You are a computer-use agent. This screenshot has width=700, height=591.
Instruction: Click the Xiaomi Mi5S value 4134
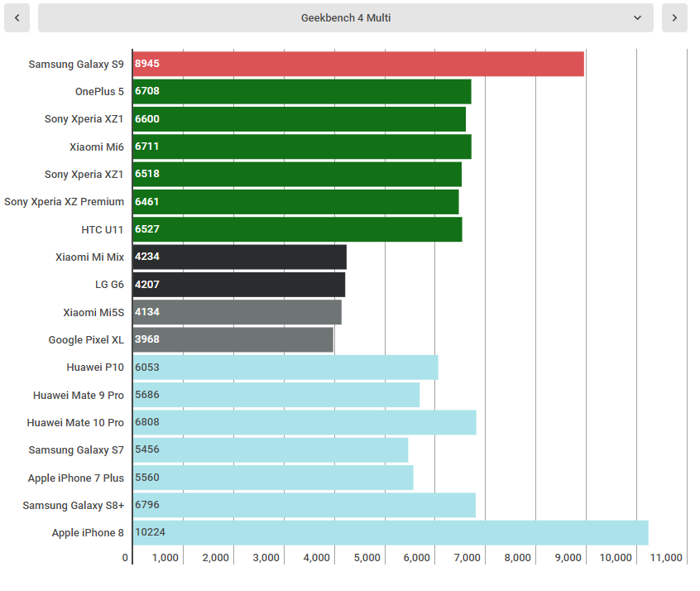[147, 312]
